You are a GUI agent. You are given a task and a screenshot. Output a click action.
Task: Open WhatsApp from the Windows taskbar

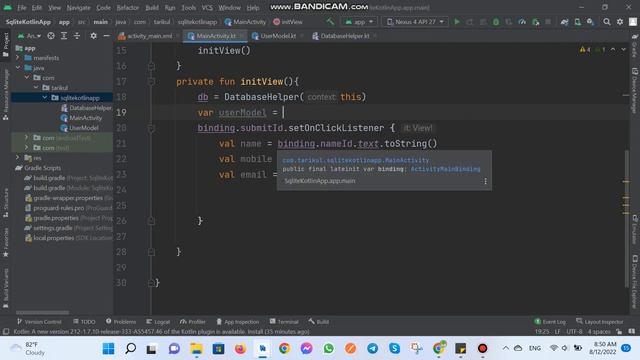tap(329, 349)
